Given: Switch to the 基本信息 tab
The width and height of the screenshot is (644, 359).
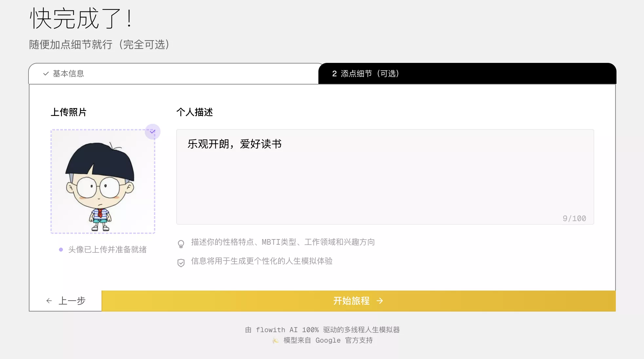Looking at the screenshot, I should [x=68, y=74].
